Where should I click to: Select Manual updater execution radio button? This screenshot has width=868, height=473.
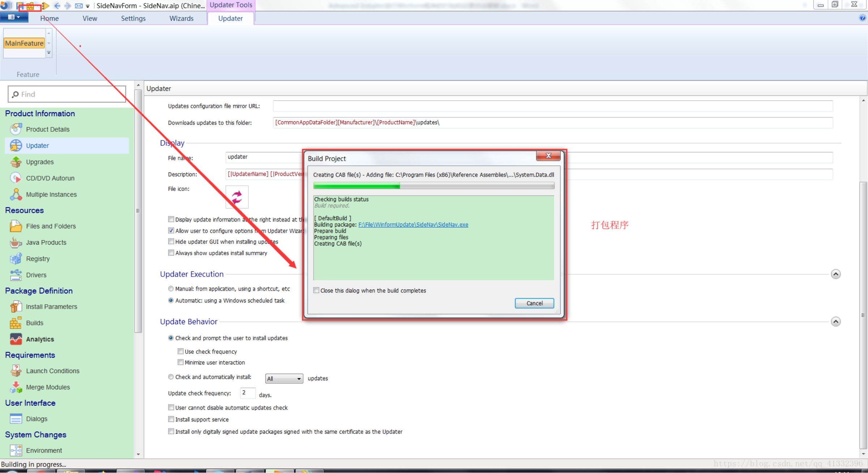coord(171,289)
